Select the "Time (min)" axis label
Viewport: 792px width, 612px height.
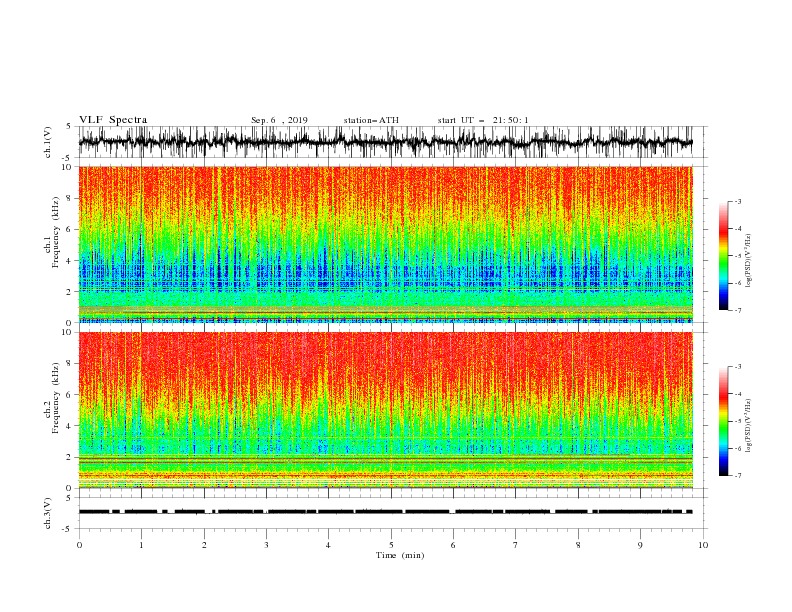coord(400,555)
